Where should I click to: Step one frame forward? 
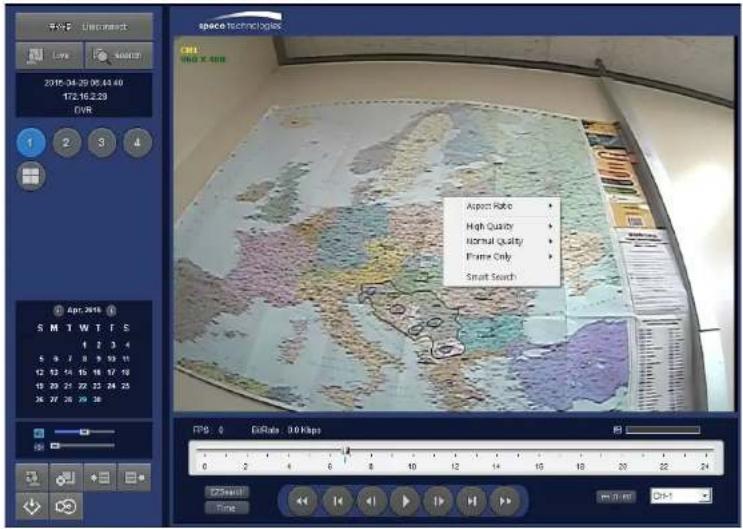pyautogui.click(x=438, y=501)
